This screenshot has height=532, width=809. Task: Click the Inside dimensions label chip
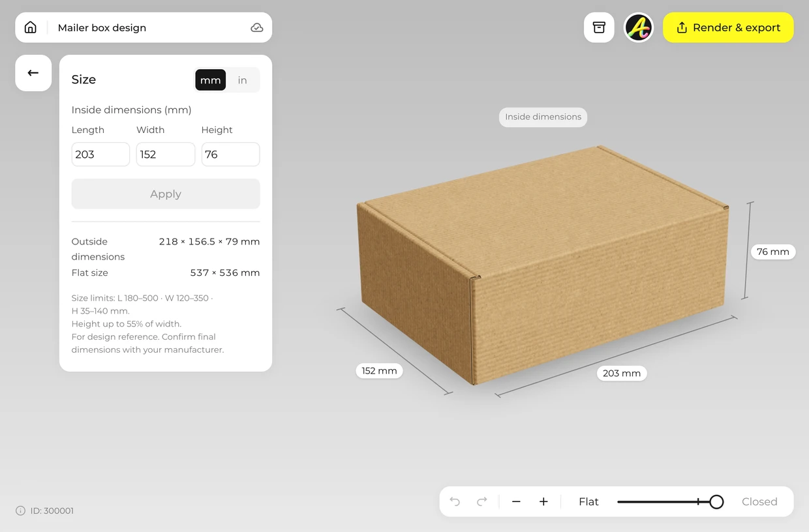tap(543, 117)
